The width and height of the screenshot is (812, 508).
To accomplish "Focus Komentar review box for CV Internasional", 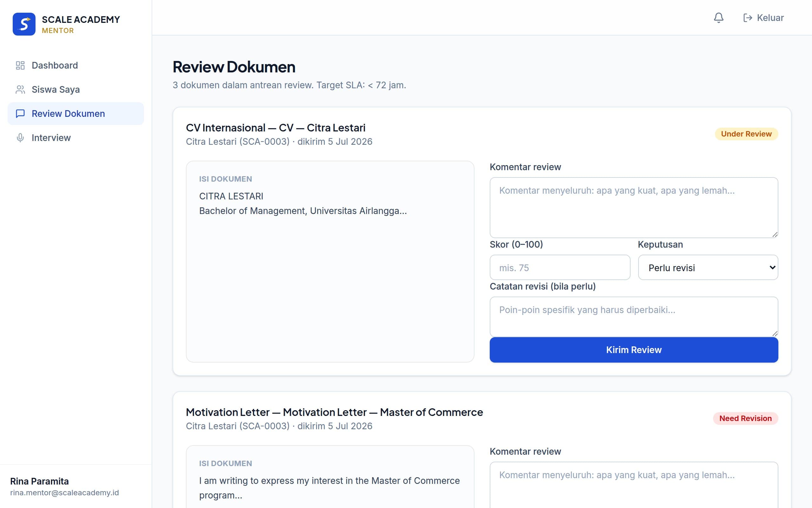I will pos(633,207).
